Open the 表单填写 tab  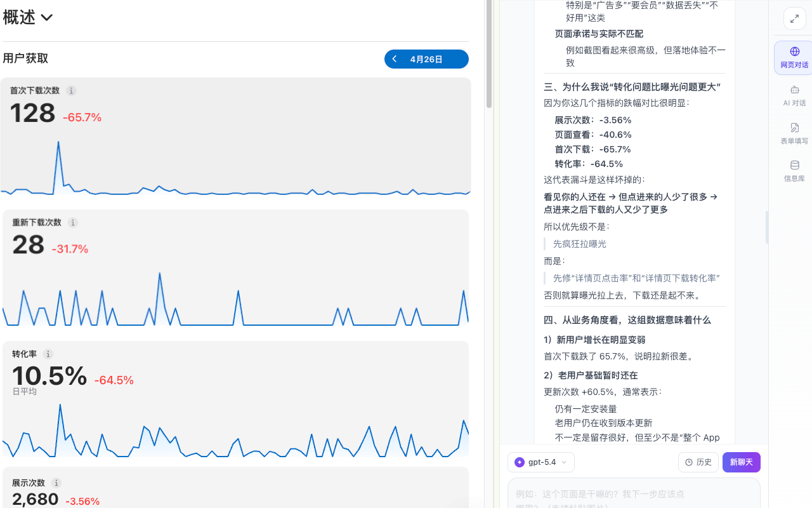tap(794, 134)
